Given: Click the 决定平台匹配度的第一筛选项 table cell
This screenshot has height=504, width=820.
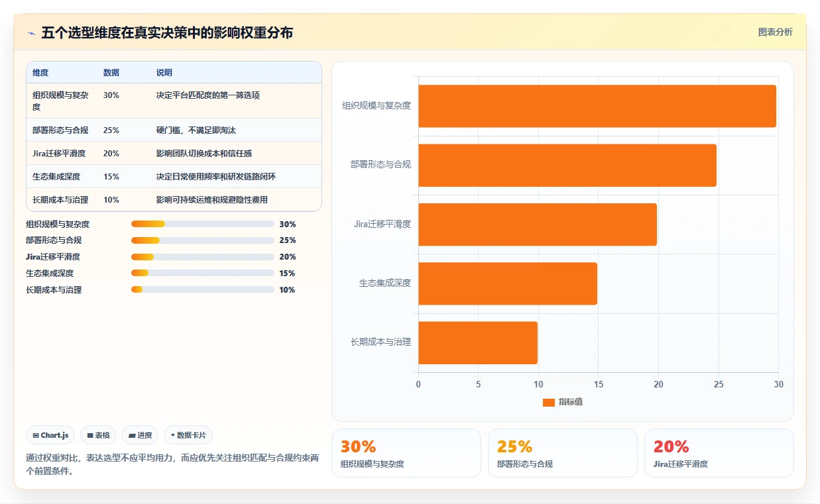Looking at the screenshot, I should [x=208, y=95].
